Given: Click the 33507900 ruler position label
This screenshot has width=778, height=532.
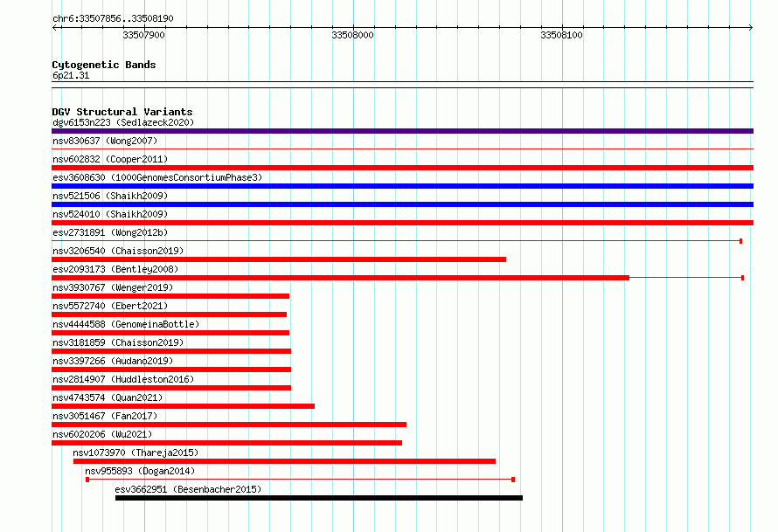Looking at the screenshot, I should (x=144, y=35).
